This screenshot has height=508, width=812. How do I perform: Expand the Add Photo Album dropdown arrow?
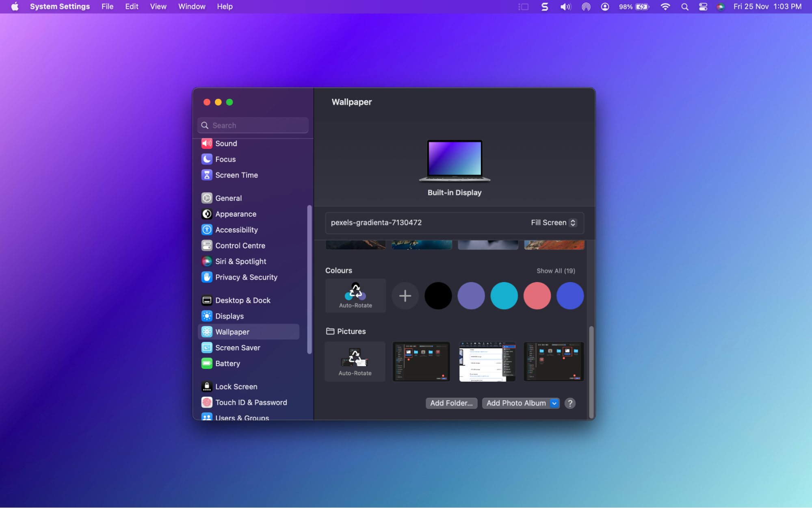[554, 403]
